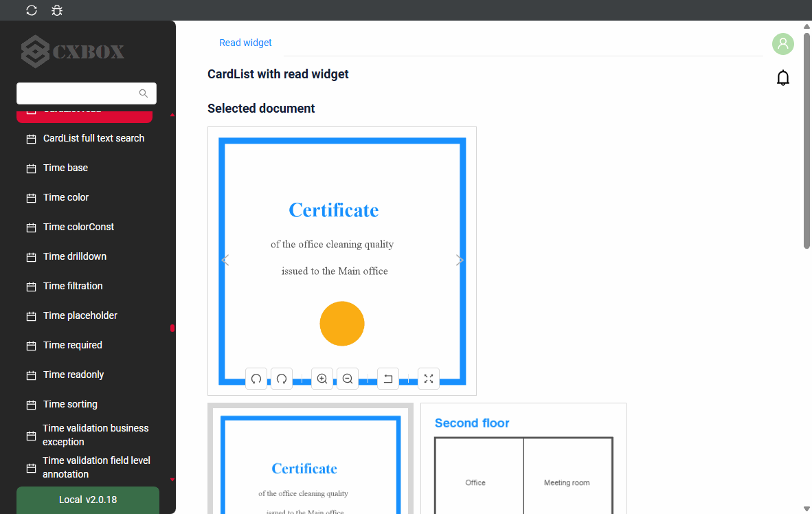Click the main page vertical scrollbar thumb

[x=807, y=141]
